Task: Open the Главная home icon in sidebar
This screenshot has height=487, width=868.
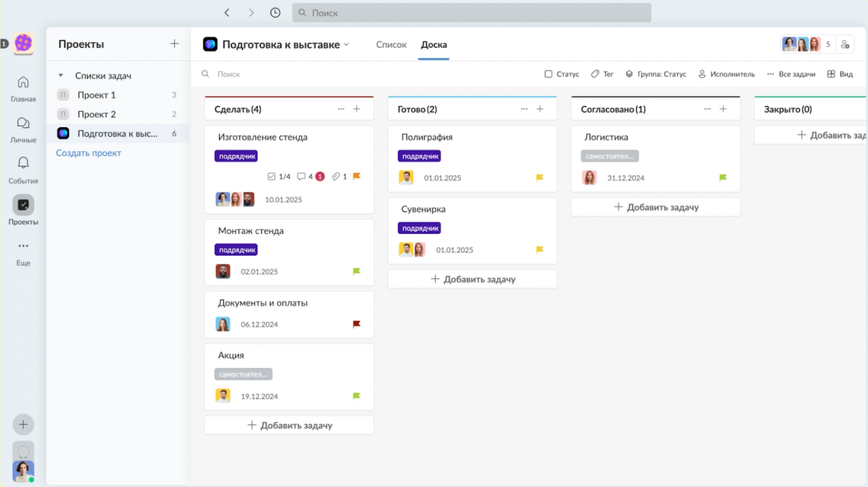Action: tap(23, 82)
